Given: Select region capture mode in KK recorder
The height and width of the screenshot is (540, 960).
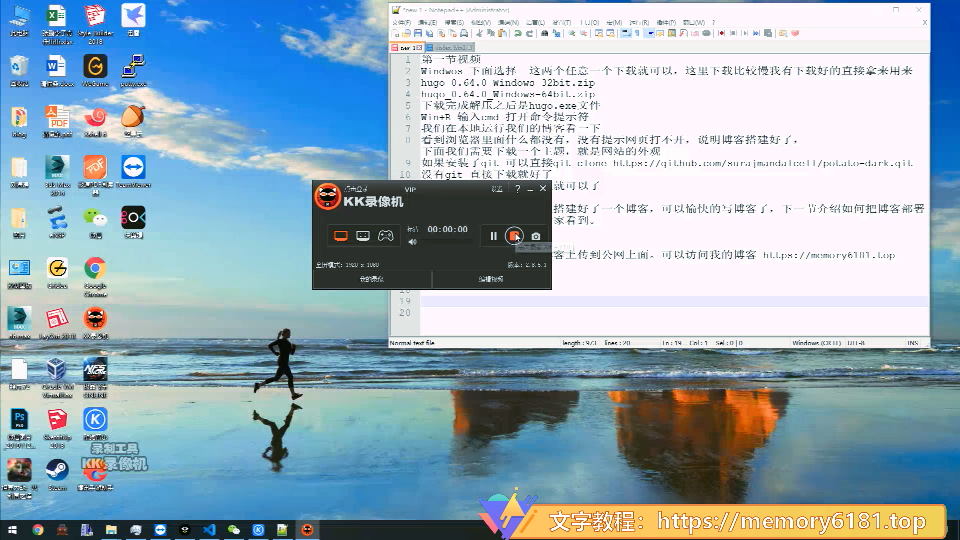Looking at the screenshot, I should [363, 236].
